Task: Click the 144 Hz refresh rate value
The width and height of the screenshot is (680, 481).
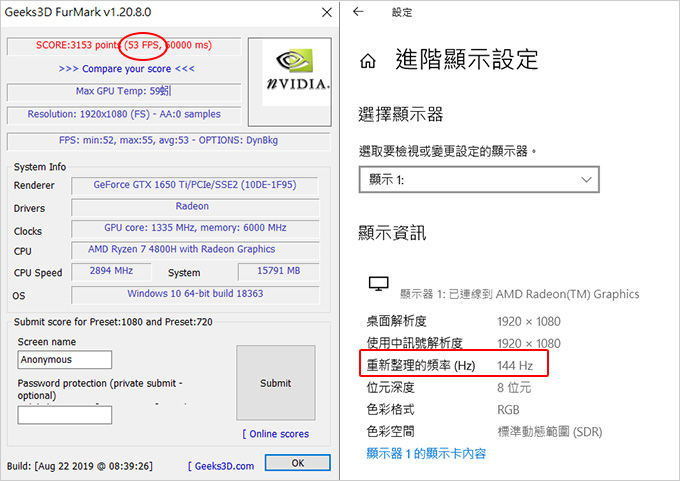Action: click(515, 366)
